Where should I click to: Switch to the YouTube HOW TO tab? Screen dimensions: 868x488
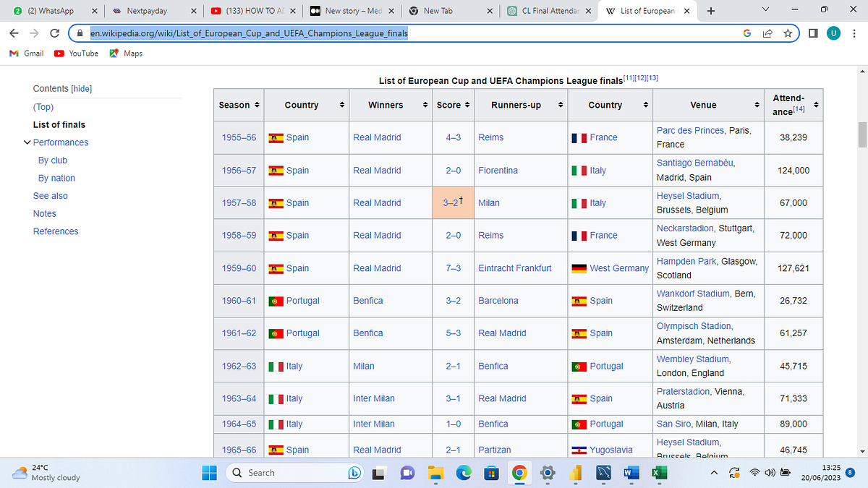[253, 11]
